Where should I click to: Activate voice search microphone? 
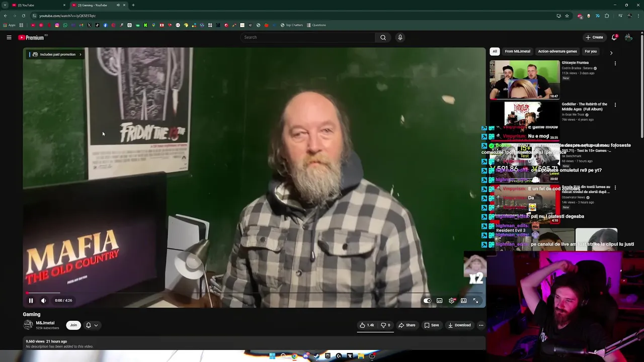point(400,37)
